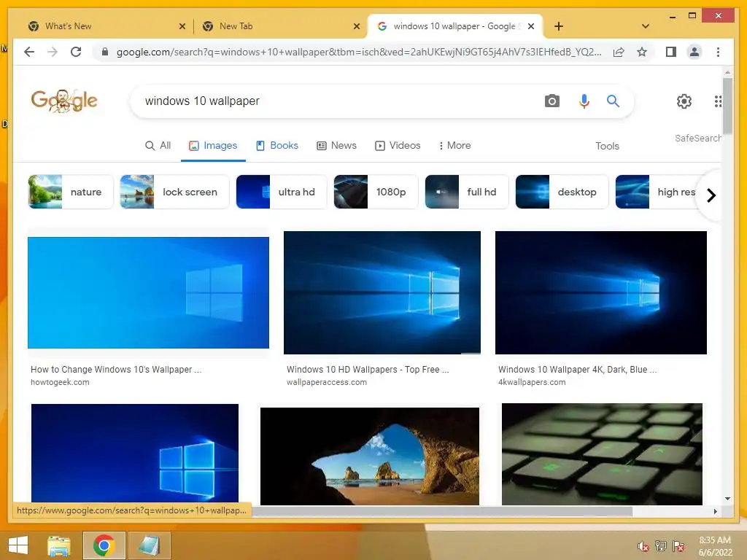Open notepad app in taskbar
Image resolution: width=747 pixels, height=560 pixels.
149,545
